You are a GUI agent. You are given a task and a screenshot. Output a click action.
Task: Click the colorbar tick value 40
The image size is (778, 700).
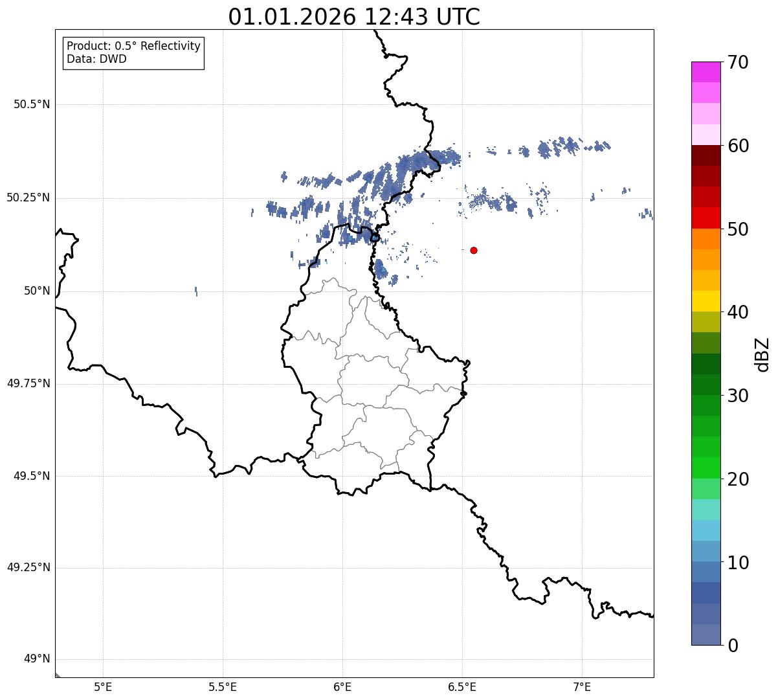coord(738,312)
